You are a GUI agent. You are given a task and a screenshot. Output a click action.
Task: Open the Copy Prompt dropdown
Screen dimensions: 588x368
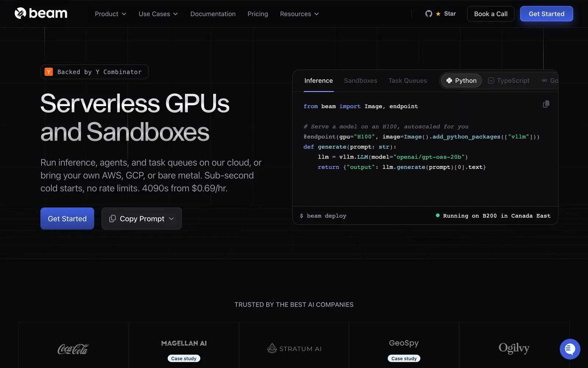click(x=141, y=219)
